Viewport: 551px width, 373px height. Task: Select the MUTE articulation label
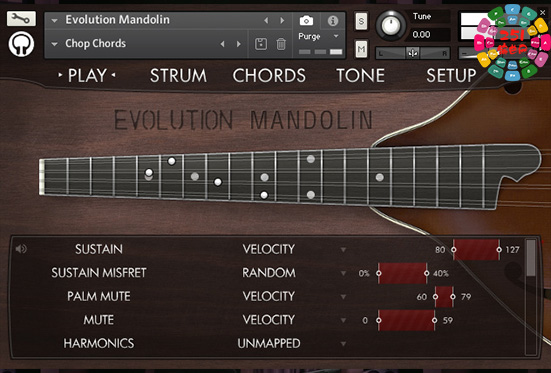99,320
